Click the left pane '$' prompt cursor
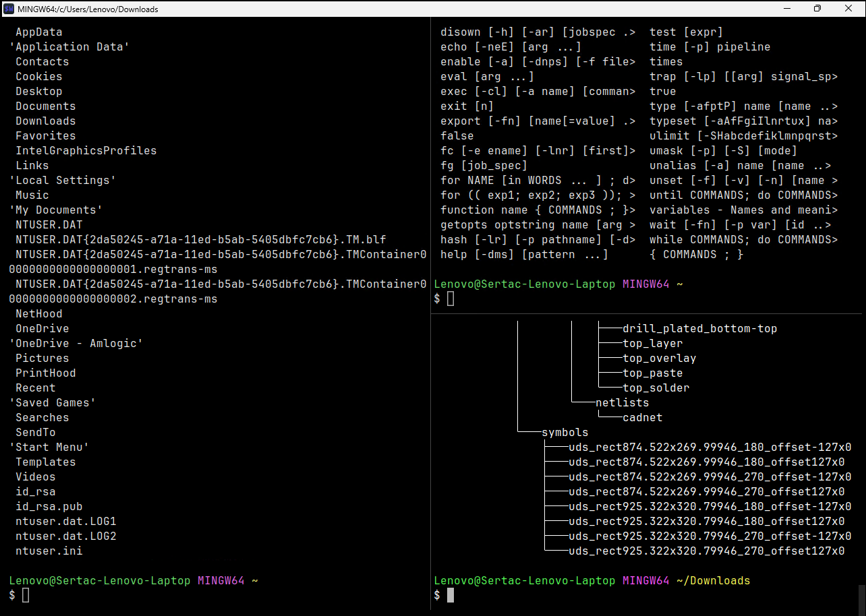866x616 pixels. click(x=26, y=595)
